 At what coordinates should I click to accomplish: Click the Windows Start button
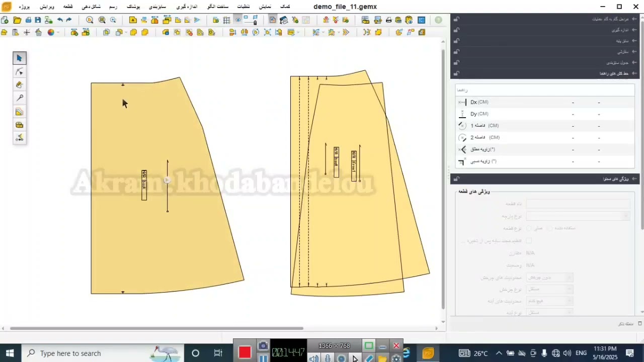(10, 353)
